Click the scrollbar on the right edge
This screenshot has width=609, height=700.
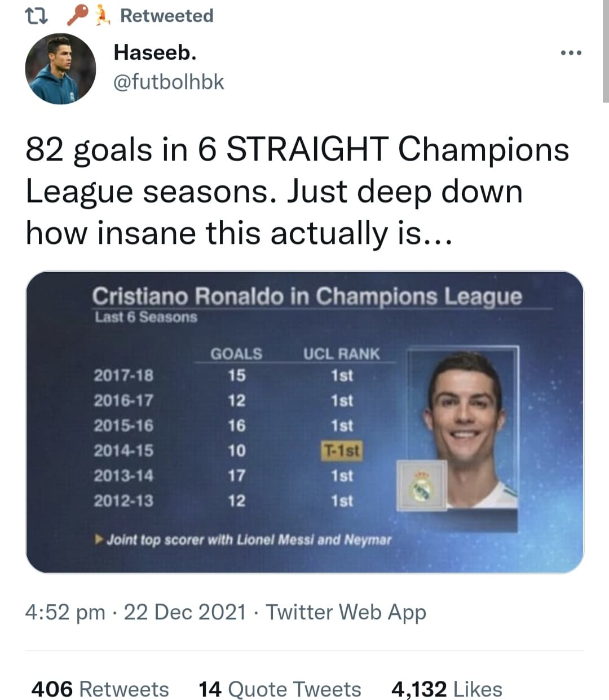606,51
